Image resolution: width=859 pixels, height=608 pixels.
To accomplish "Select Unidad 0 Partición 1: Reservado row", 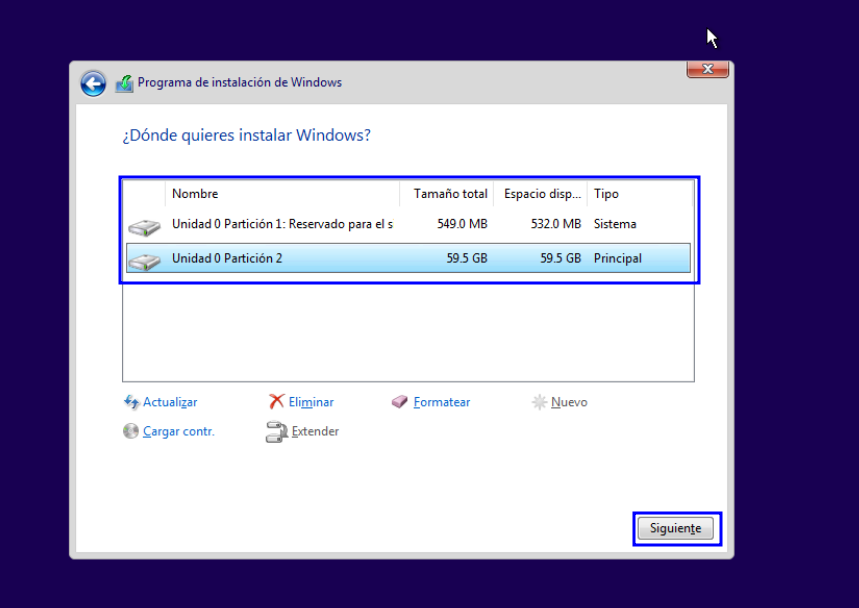I will pyautogui.click(x=408, y=224).
